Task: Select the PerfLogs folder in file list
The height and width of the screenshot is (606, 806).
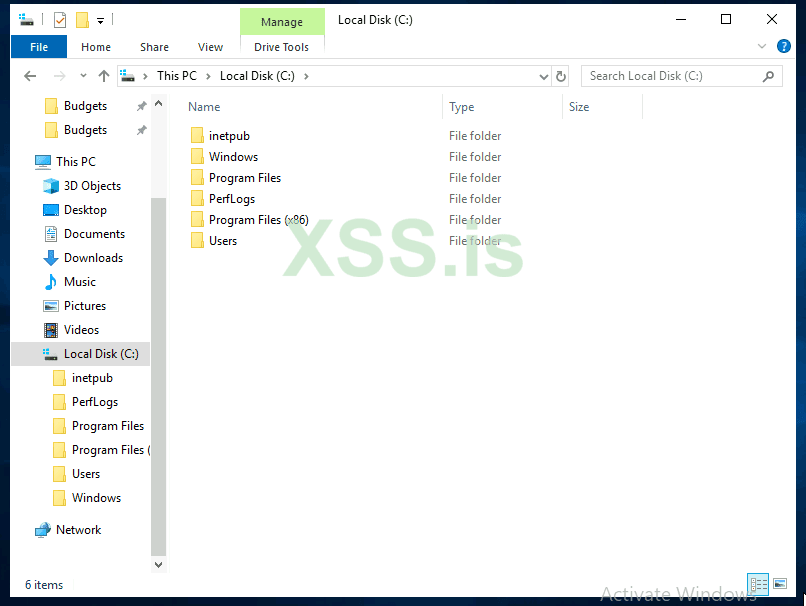Action: pyautogui.click(x=232, y=199)
